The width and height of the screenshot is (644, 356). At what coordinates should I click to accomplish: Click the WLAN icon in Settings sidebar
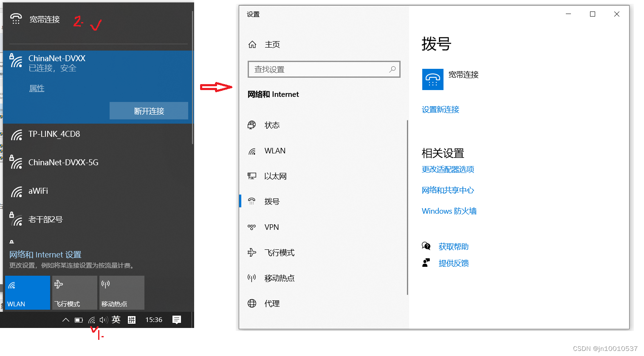(x=252, y=151)
